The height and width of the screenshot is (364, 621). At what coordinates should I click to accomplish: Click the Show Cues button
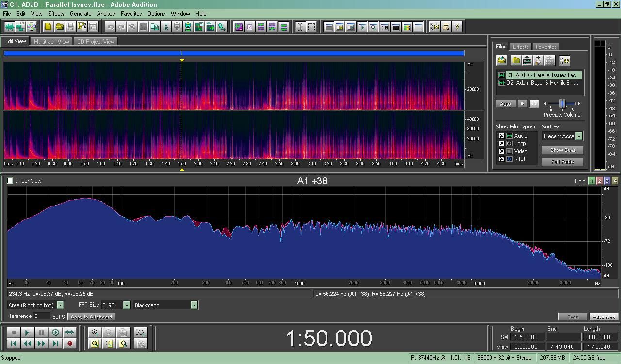(562, 150)
